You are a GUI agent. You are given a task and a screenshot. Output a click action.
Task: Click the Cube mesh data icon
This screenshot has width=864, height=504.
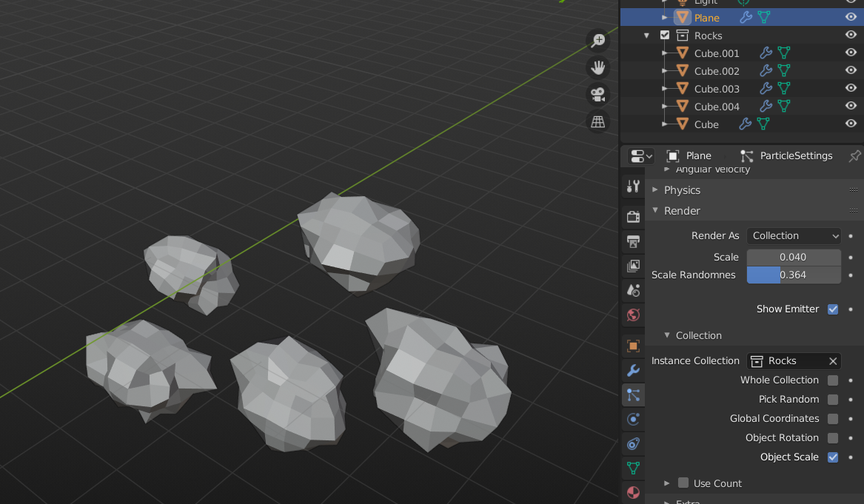[x=763, y=124]
